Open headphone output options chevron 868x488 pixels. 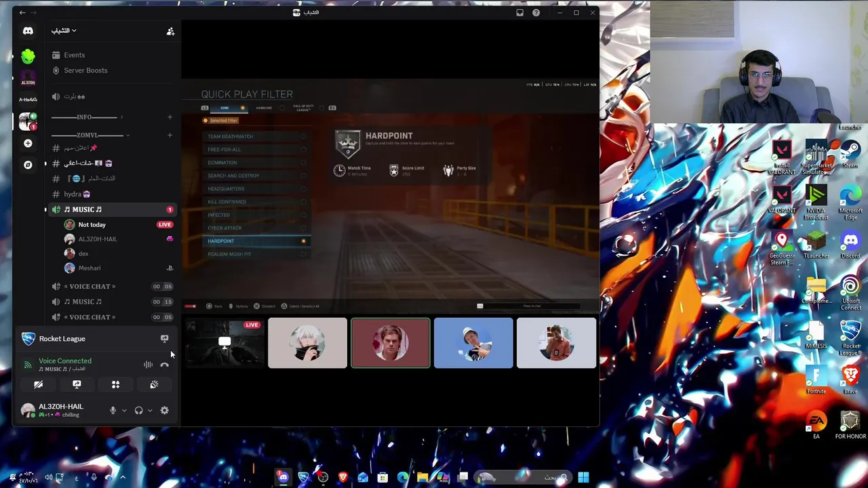coord(150,410)
